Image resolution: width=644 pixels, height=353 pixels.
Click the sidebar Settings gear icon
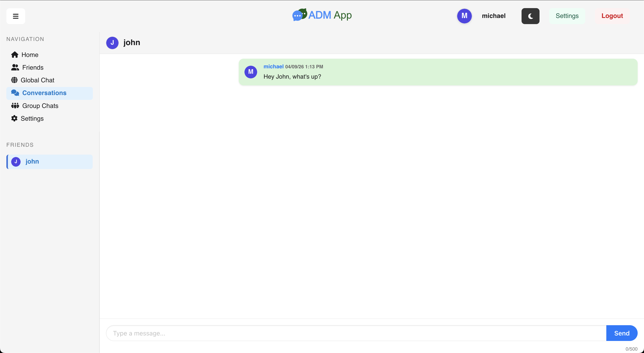coord(14,118)
